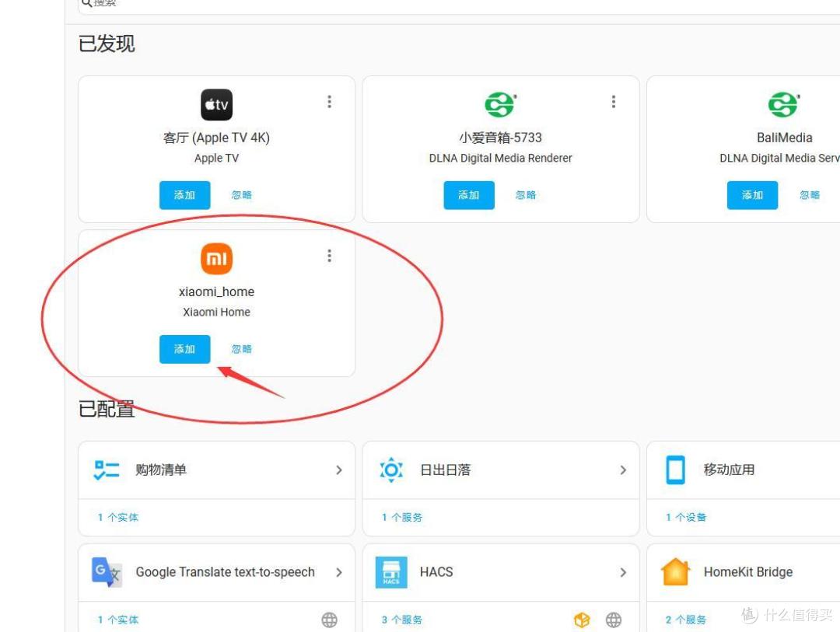The height and width of the screenshot is (632, 840).
Task: Click the globe icon on the Google Translate card
Action: click(330, 620)
